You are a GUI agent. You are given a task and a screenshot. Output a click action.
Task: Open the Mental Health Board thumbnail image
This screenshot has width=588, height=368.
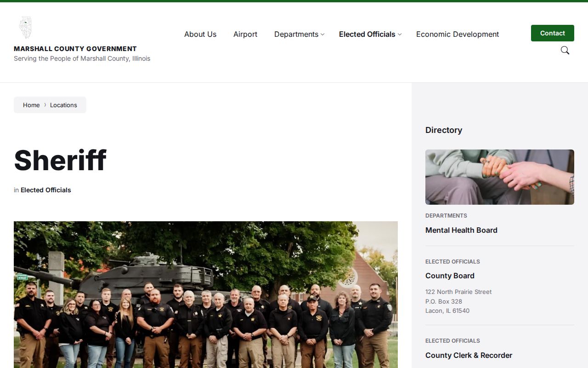pos(500,177)
